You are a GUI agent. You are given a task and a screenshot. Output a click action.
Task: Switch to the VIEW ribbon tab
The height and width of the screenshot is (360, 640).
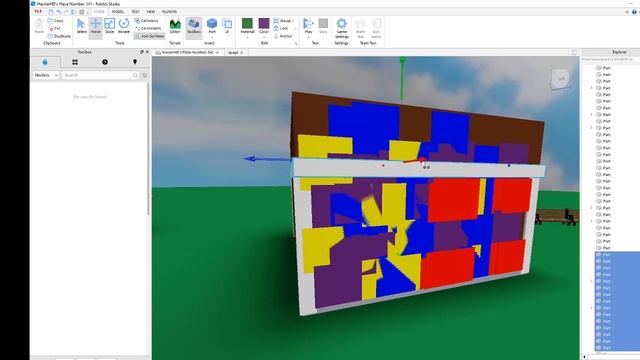click(151, 12)
